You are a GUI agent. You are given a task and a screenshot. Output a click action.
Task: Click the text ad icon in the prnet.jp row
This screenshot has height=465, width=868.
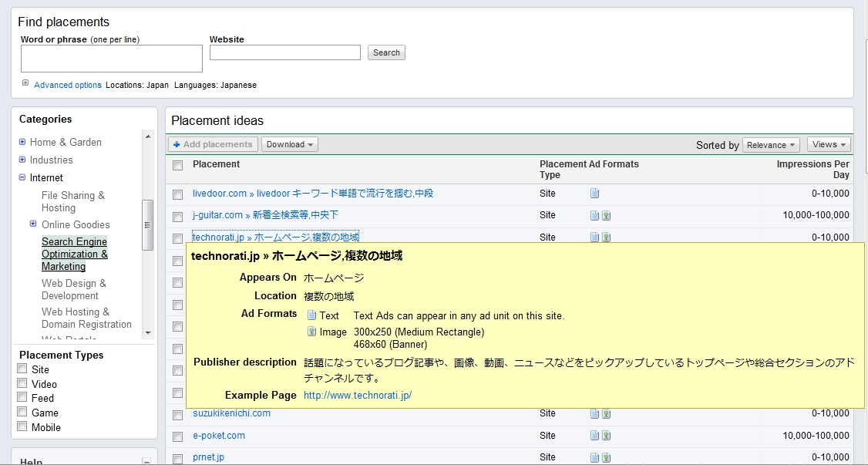594,457
